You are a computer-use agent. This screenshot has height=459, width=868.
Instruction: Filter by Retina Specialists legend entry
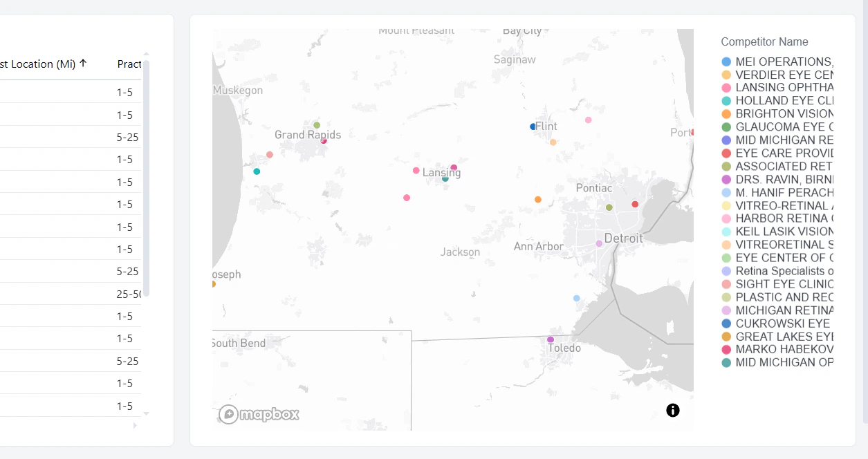(777, 271)
